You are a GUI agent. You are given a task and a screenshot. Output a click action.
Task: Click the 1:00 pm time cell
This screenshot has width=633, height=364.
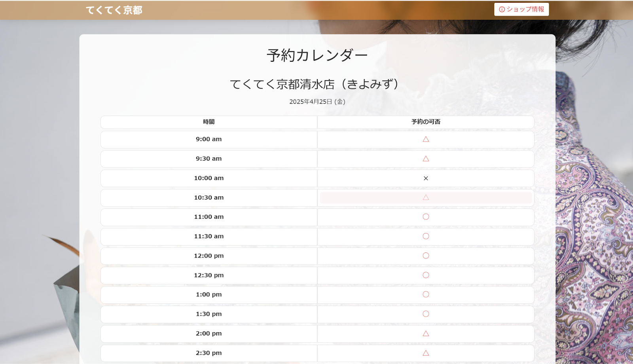pos(209,294)
